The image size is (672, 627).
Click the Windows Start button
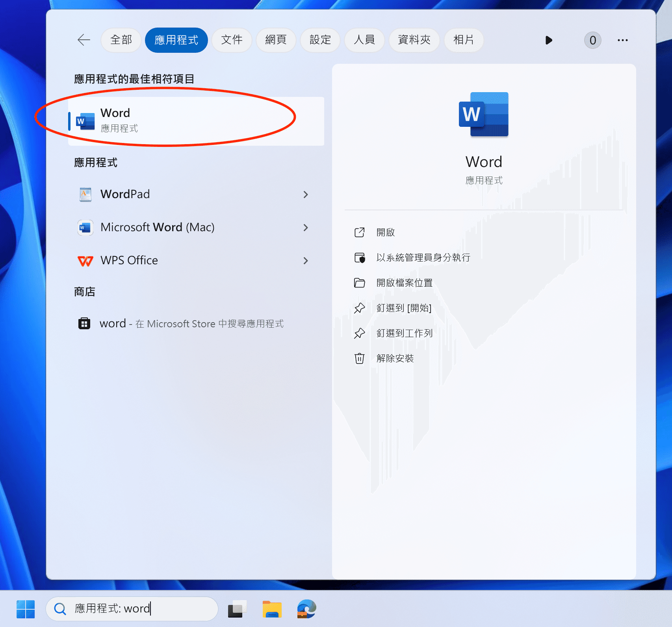pyautogui.click(x=26, y=609)
